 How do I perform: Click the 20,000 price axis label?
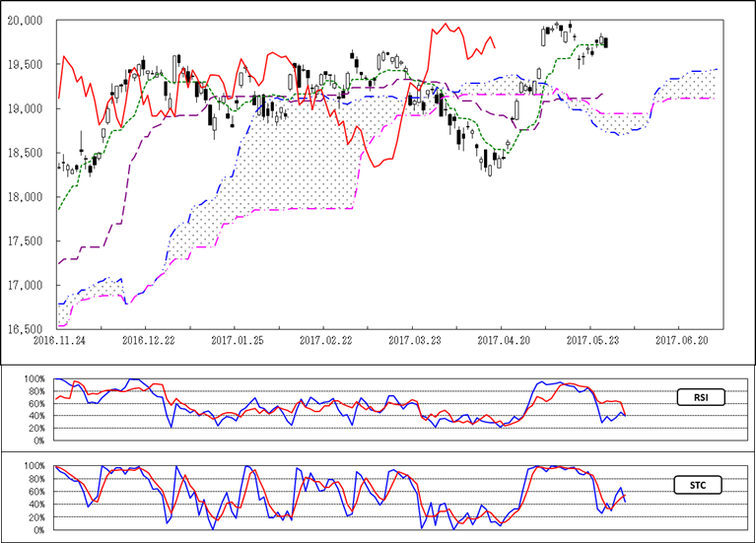(x=25, y=20)
